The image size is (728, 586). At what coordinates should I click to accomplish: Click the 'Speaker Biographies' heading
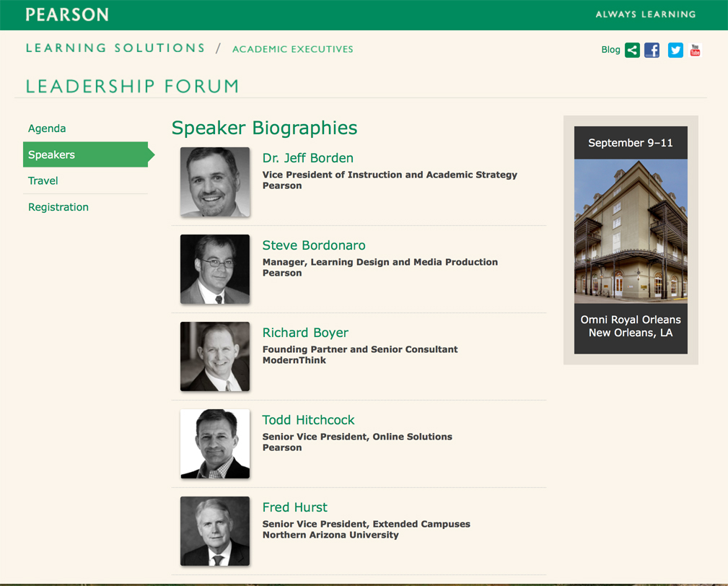265,128
